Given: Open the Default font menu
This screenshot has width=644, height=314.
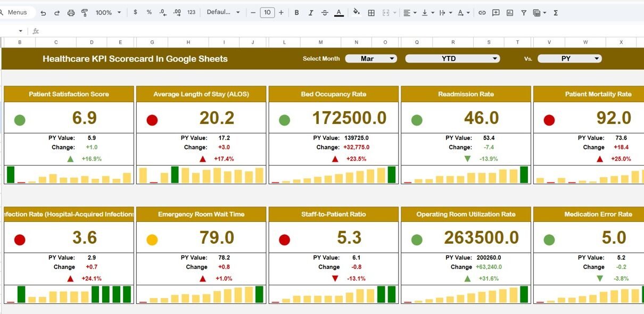Looking at the screenshot, I should pos(223,12).
